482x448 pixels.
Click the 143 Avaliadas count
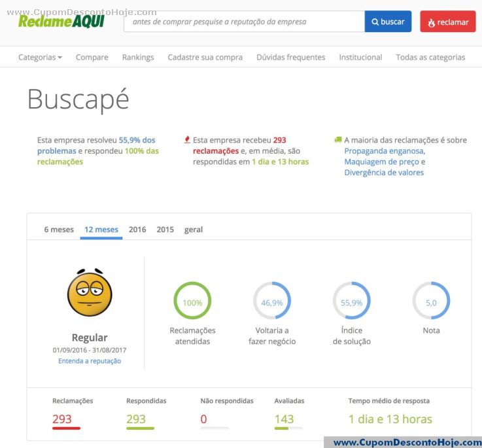tap(284, 419)
